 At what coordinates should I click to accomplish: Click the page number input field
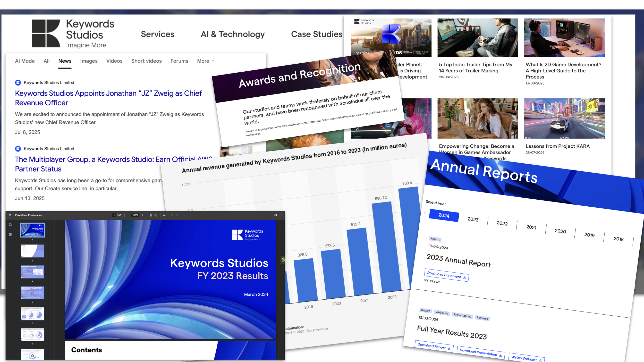pos(114,215)
